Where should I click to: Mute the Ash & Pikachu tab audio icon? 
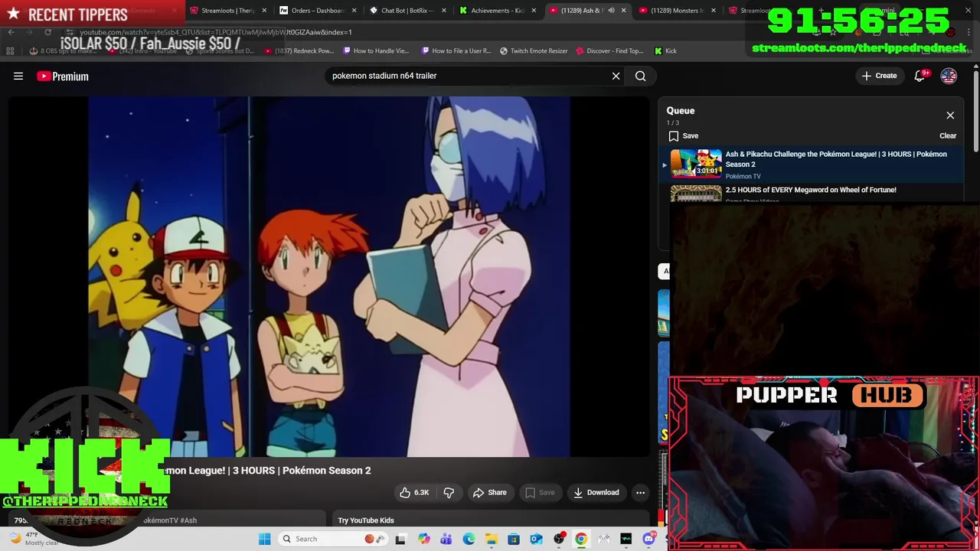coord(611,11)
